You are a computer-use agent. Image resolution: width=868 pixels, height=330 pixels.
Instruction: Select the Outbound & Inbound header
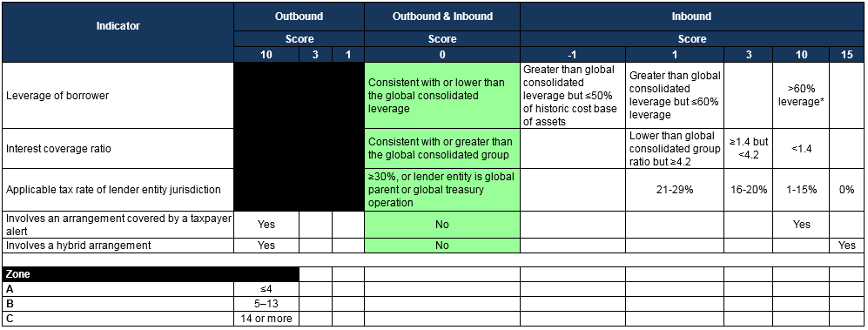click(x=442, y=17)
